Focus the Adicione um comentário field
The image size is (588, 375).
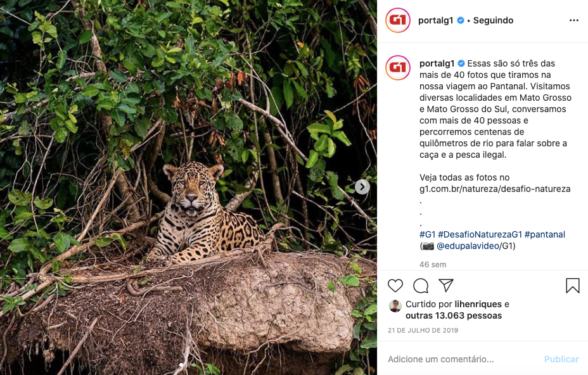463,359
